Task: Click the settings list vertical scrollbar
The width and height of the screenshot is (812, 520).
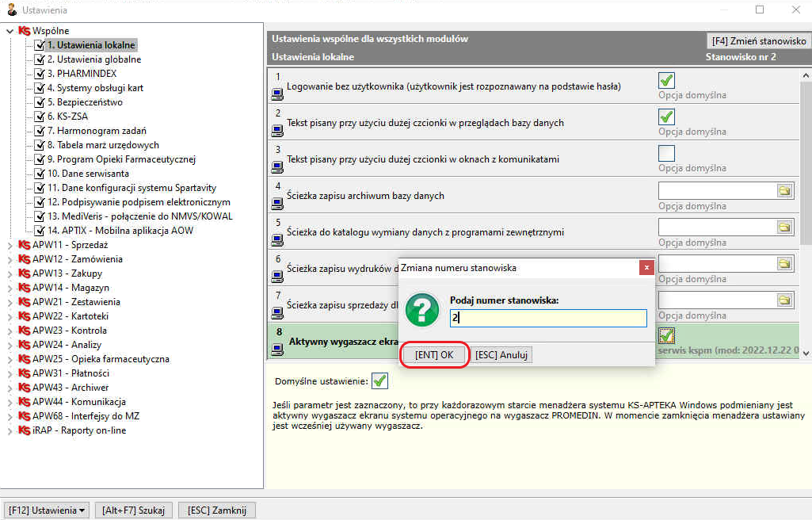Action: 806,213
